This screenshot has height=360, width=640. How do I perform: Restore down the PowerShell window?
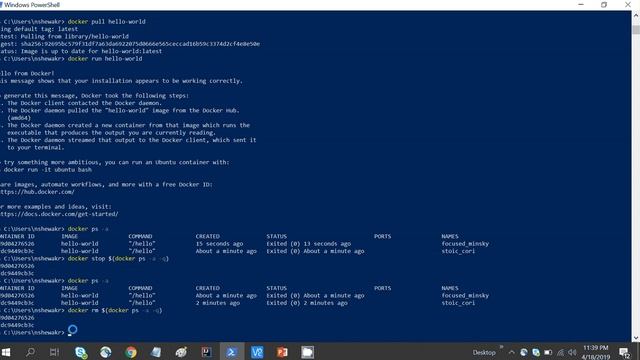point(604,5)
